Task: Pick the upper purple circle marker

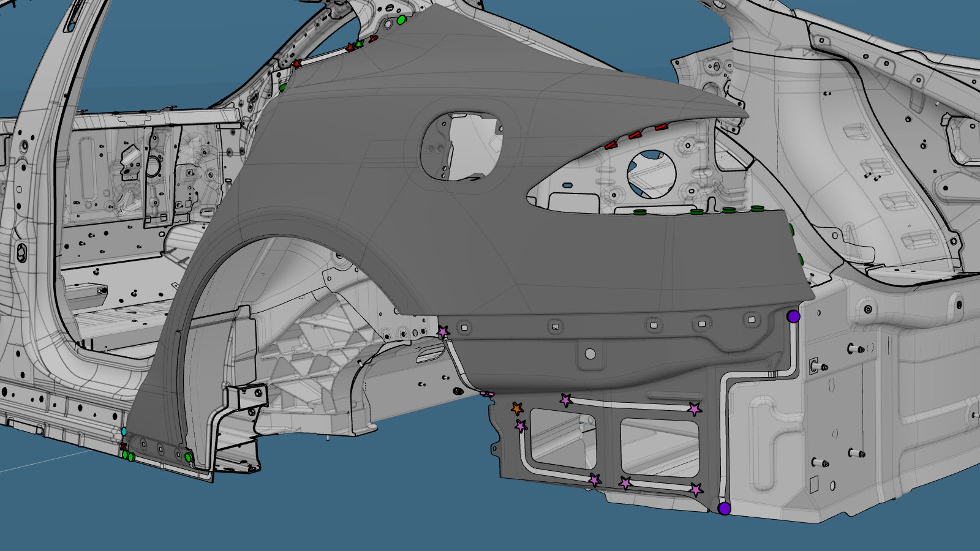Action: click(x=793, y=317)
